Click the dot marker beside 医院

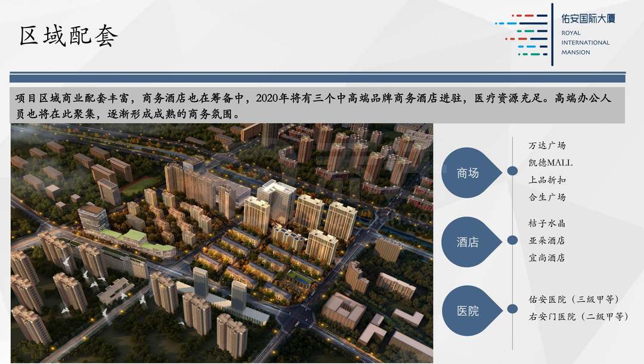512,309
